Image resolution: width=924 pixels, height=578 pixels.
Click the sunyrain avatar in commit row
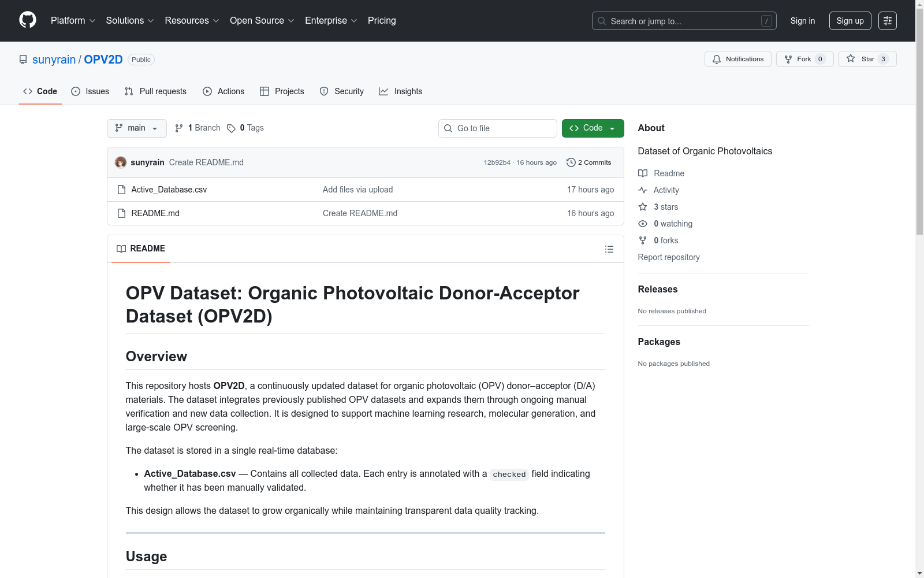click(121, 162)
